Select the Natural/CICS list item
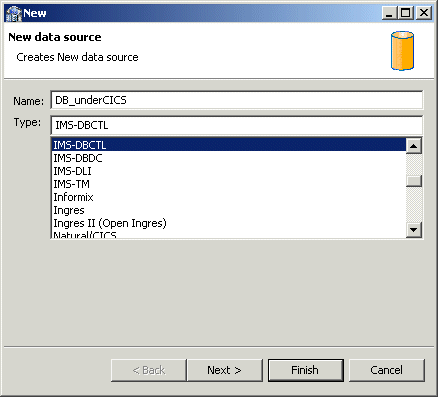438x397 pixels. [229, 234]
